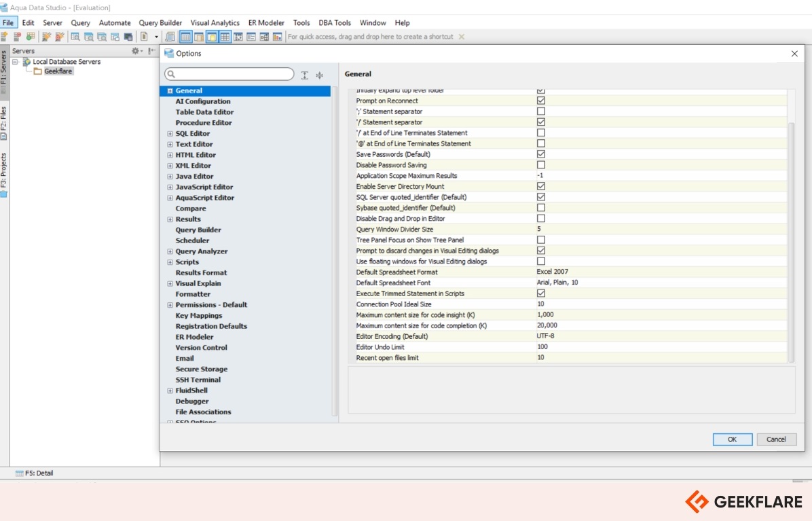Click the Editor Undo Limit value 100
Image resolution: width=812 pixels, height=521 pixels.
(542, 347)
